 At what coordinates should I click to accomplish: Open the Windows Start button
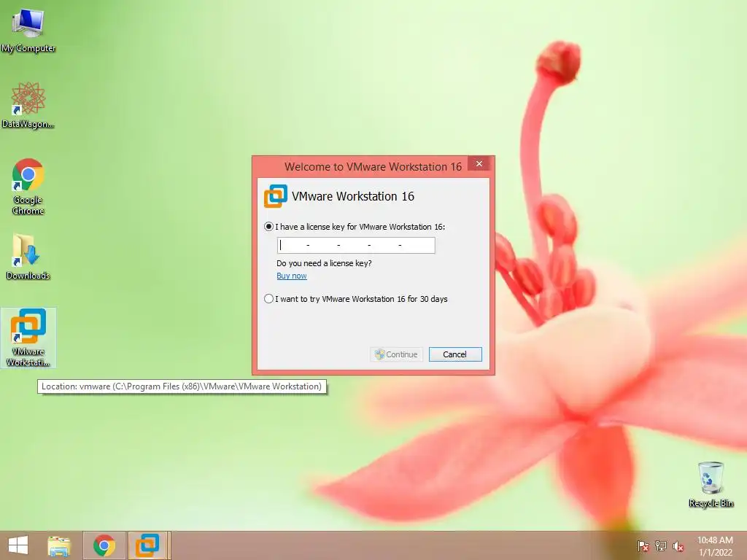(18, 545)
